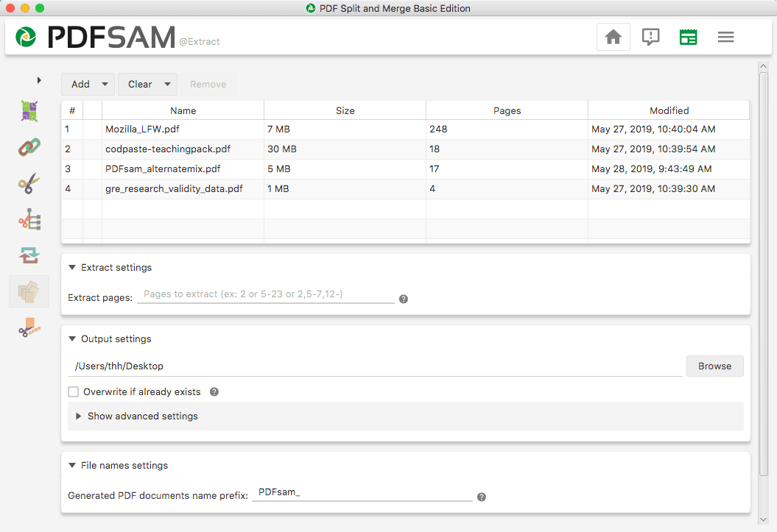Enable Overwrite if already exists
The height and width of the screenshot is (532, 777).
click(73, 391)
